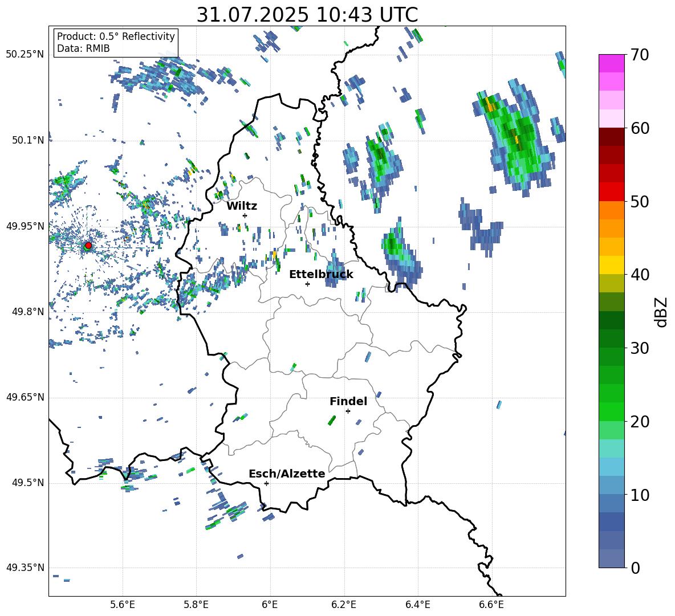Screen dimensions: 675x616
Task: Click the Data: RMIB text
Action: (x=83, y=48)
